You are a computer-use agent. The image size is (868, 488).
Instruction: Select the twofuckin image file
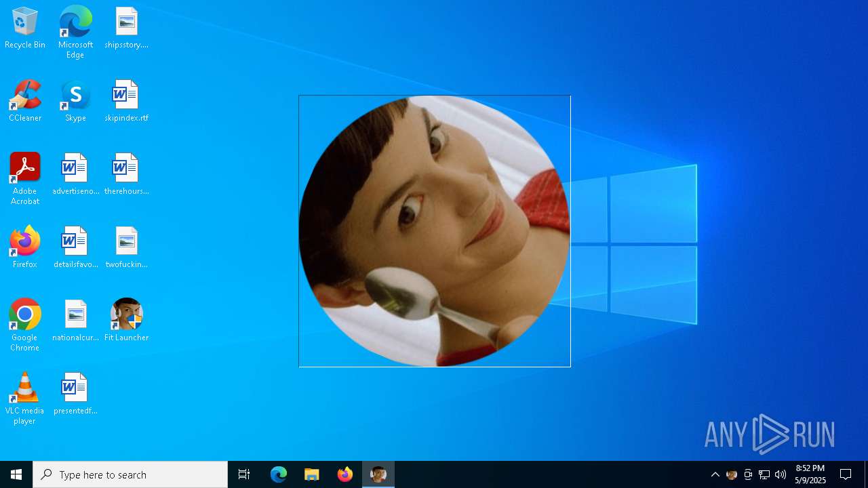tap(126, 248)
